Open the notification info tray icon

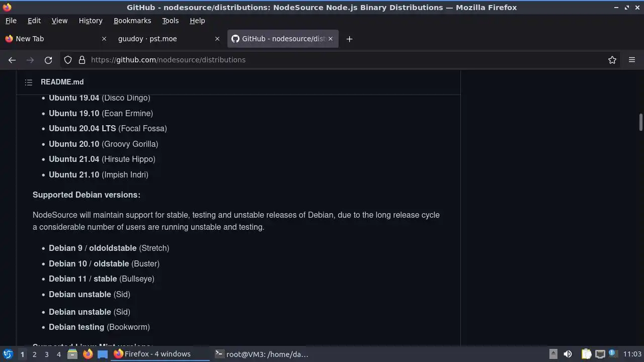[x=612, y=353]
